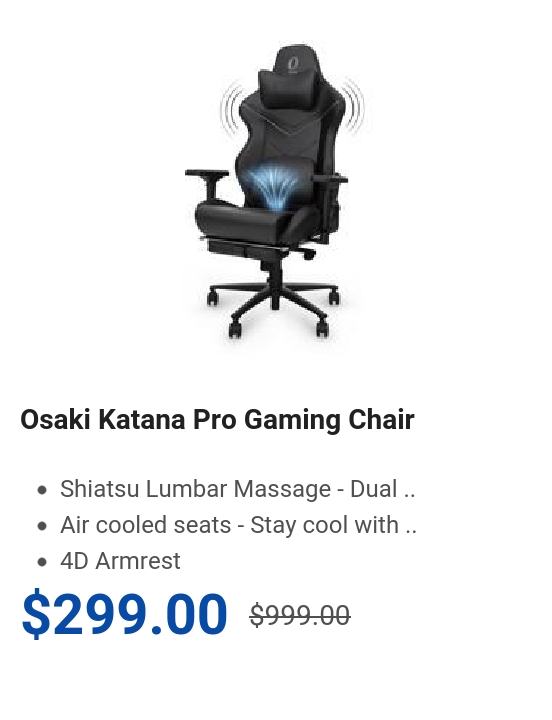Click the left vibration waves graphic
The image size is (552, 720).
click(x=231, y=107)
